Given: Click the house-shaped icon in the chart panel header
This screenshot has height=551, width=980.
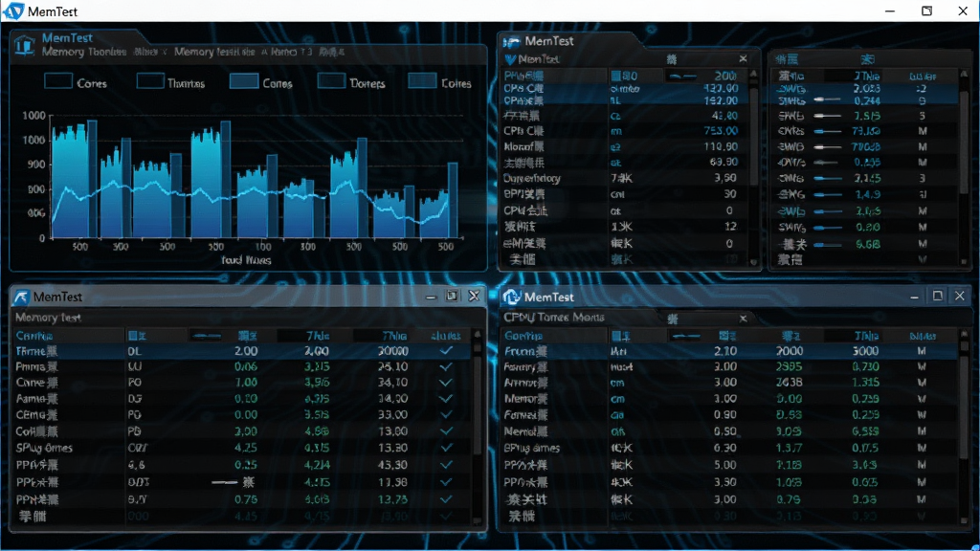Looking at the screenshot, I should (x=24, y=45).
